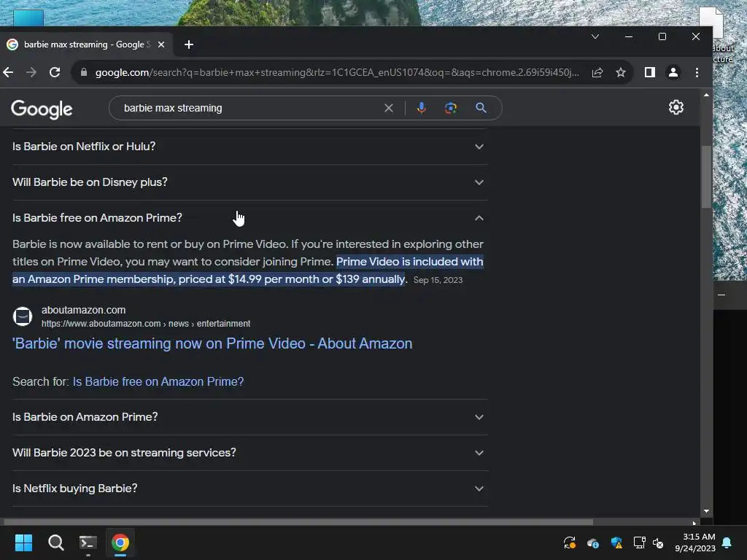This screenshot has width=747, height=560.
Task: Click the Chrome back arrow
Action: [8, 72]
